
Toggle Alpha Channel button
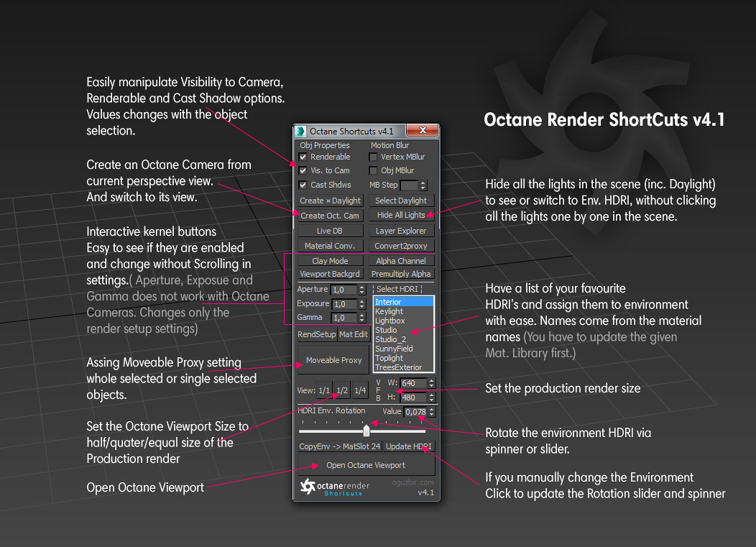click(401, 260)
